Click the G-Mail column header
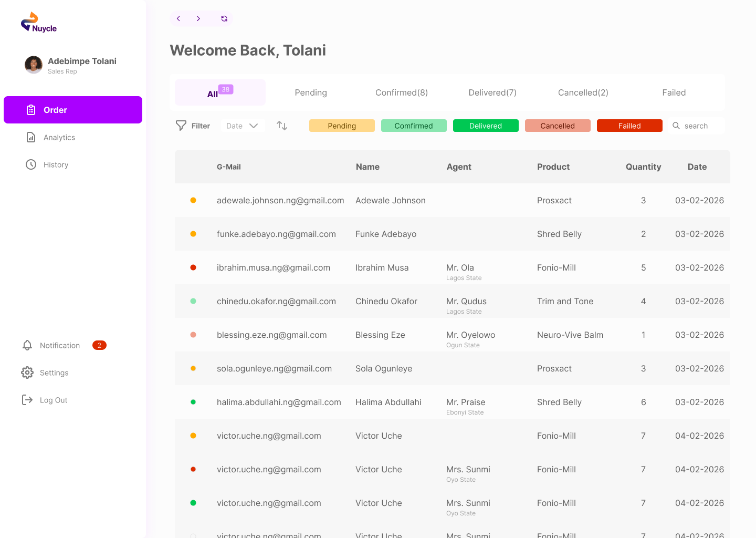The height and width of the screenshot is (538, 756). click(229, 167)
